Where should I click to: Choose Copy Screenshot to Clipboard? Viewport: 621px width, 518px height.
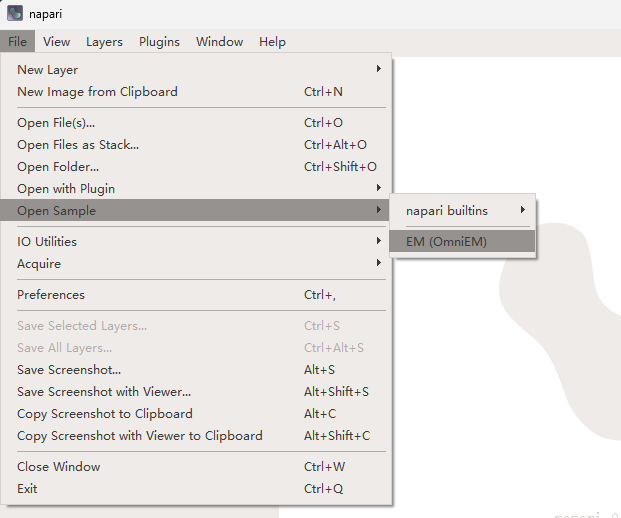pyautogui.click(x=105, y=414)
